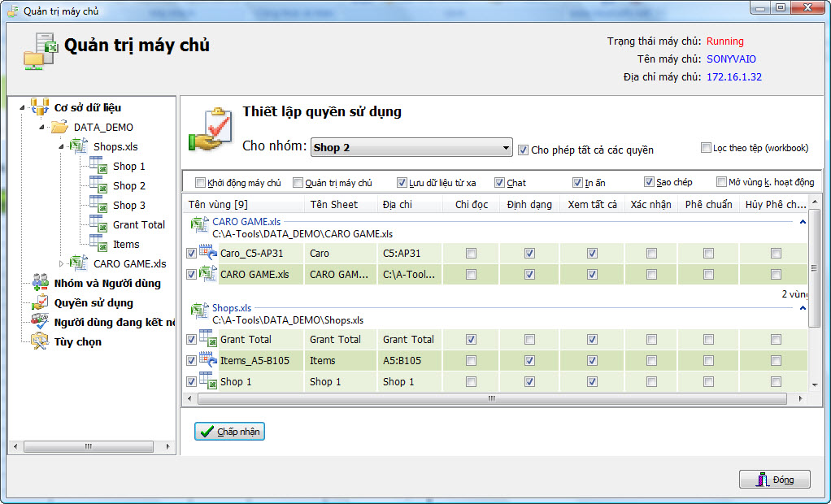Click the DATA_DEMO folder icon
The width and height of the screenshot is (831, 504).
59,127
